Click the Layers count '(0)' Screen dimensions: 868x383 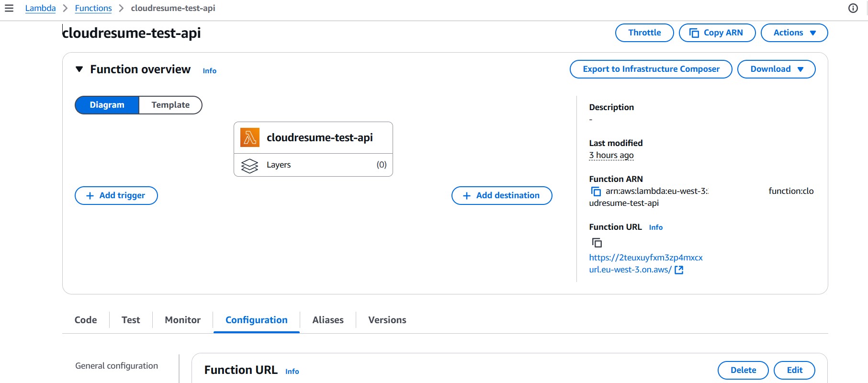[382, 165]
